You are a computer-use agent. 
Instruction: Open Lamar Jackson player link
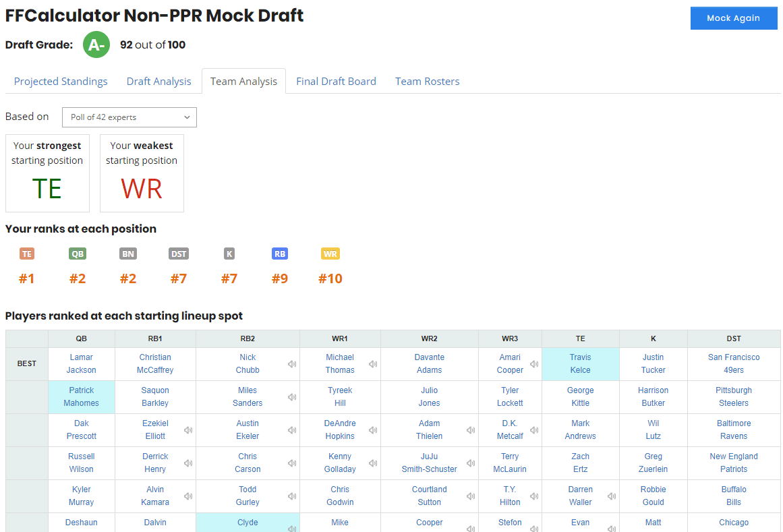82,364
